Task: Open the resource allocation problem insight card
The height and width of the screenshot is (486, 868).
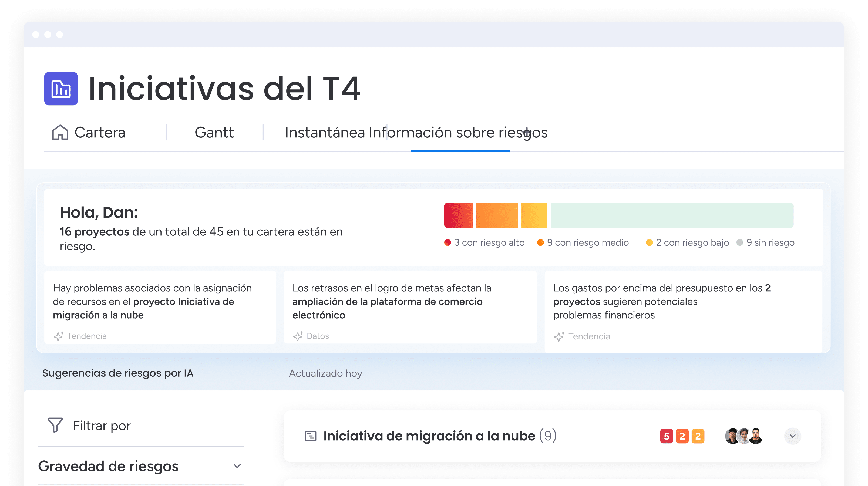Action: coord(160,308)
